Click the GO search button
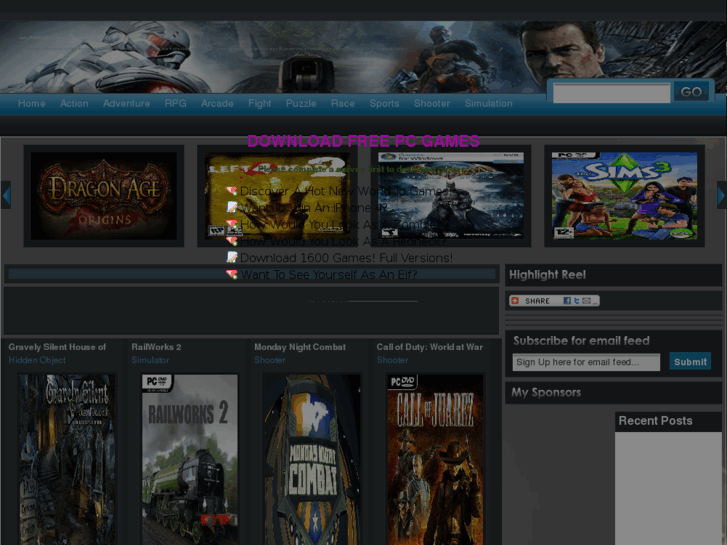This screenshot has width=727, height=545. coord(691,92)
